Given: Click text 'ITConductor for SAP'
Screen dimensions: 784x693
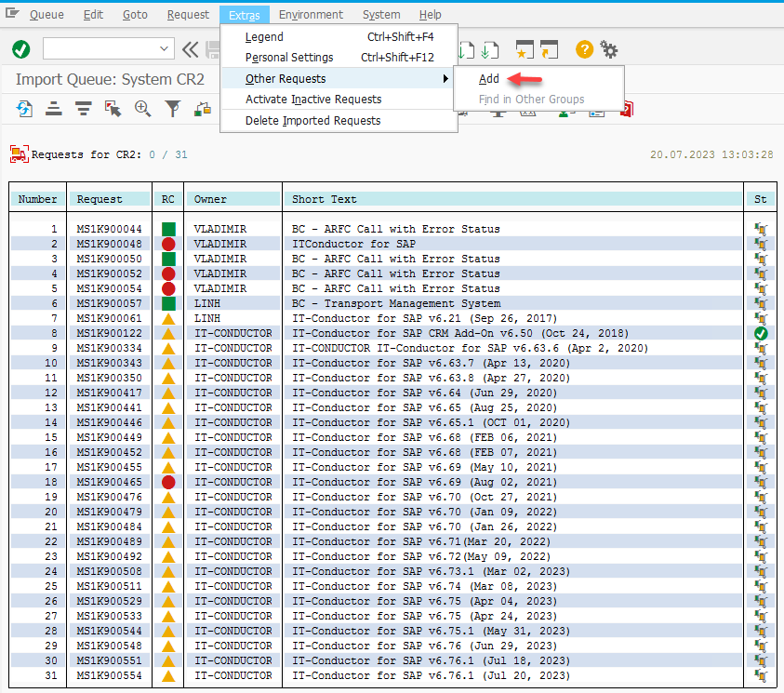Looking at the screenshot, I should coord(353,244).
